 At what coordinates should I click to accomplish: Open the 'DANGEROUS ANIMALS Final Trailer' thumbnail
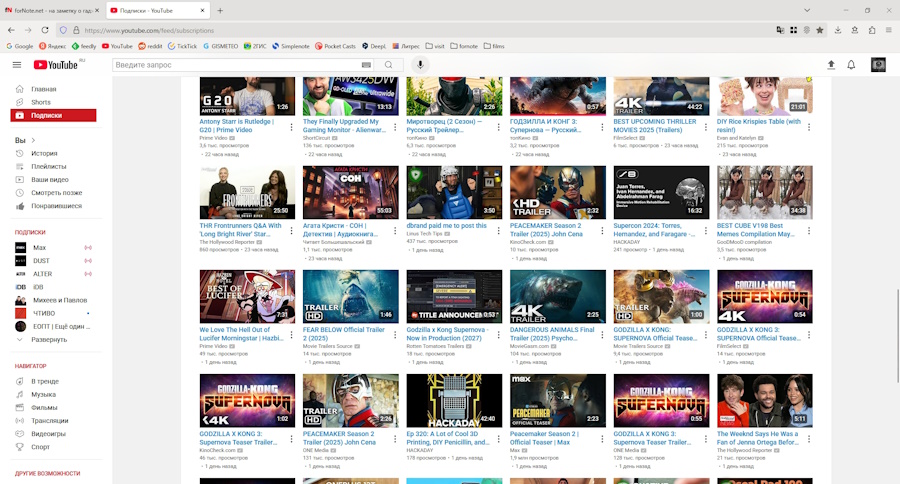click(x=558, y=297)
